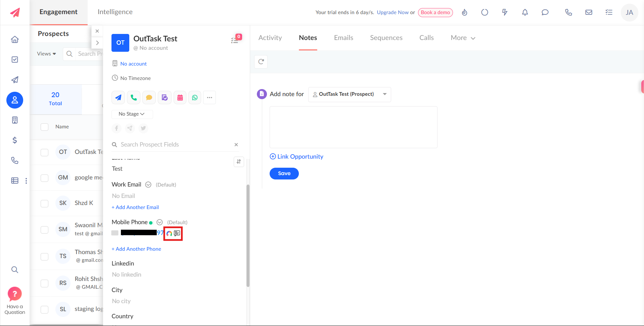Click in the note text area

click(353, 127)
